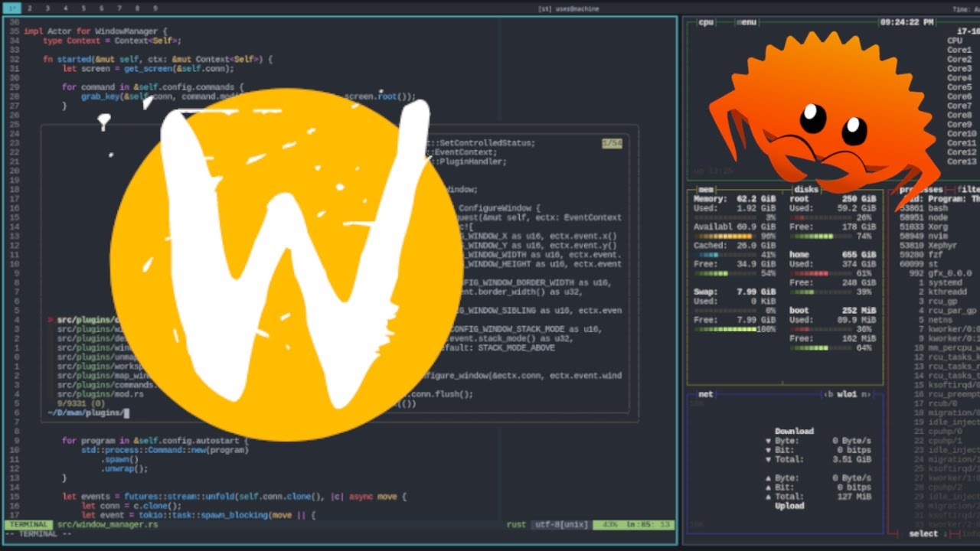The width and height of the screenshot is (980, 551).
Task: Click the disks box label in btop
Action: 806,189
